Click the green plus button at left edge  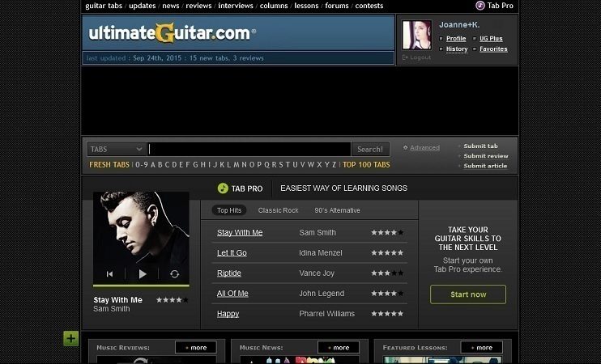click(x=71, y=338)
